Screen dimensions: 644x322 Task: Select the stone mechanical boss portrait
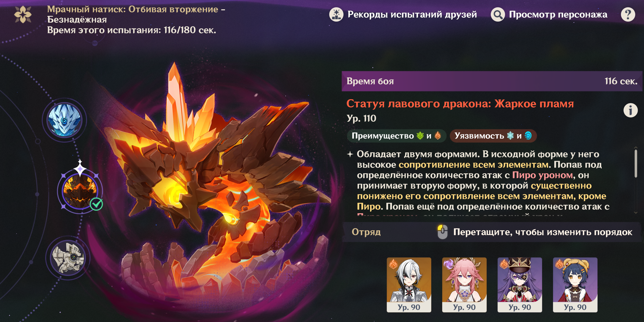point(68,258)
